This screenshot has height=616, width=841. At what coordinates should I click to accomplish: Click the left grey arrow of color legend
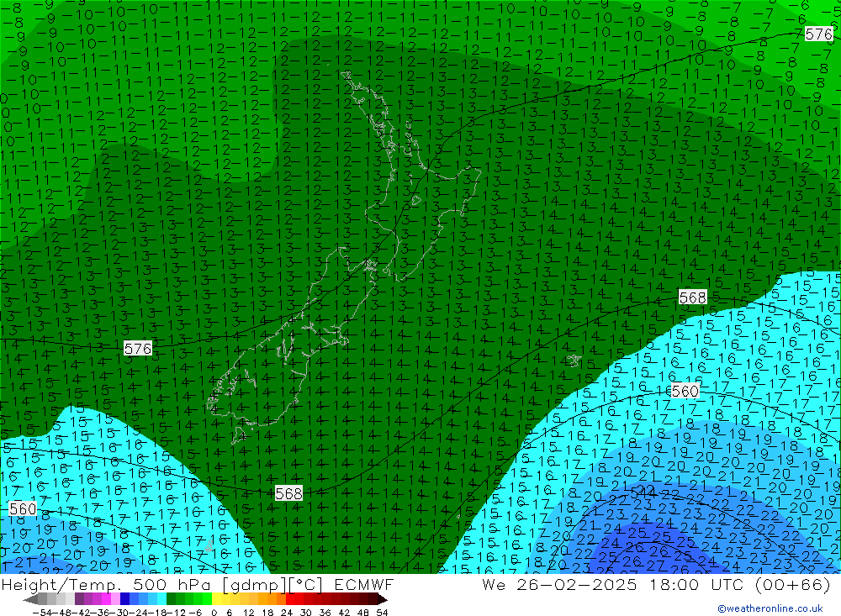pos(30,599)
